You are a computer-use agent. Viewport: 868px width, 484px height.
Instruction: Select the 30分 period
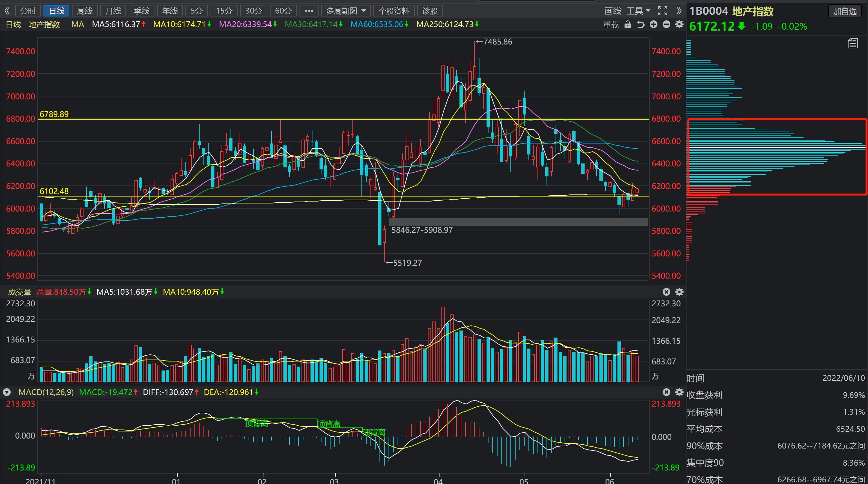pyautogui.click(x=253, y=11)
